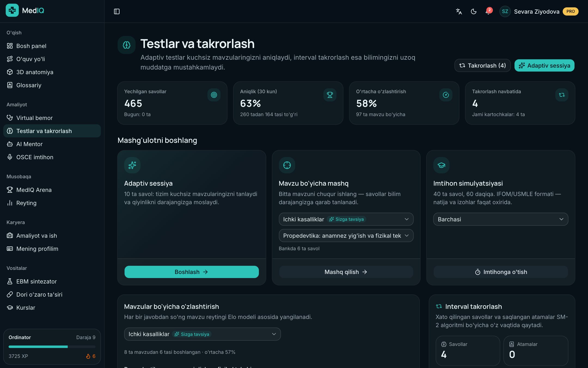Viewport: 588px width, 368px height.
Task: Click Imtihonga o'tish button
Action: click(501, 272)
